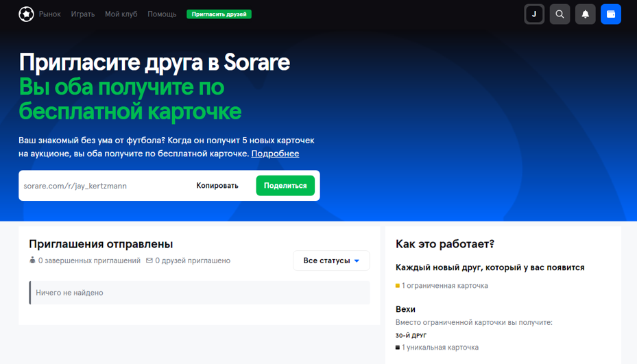Click the text 0 завершенных приглашений
The height and width of the screenshot is (364, 637).
[x=89, y=260]
